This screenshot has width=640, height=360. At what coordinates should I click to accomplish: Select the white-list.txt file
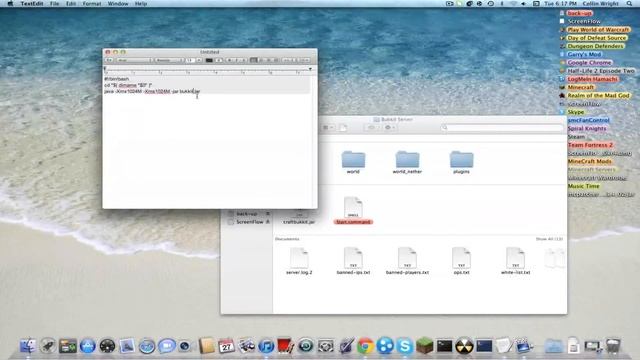coord(516,261)
